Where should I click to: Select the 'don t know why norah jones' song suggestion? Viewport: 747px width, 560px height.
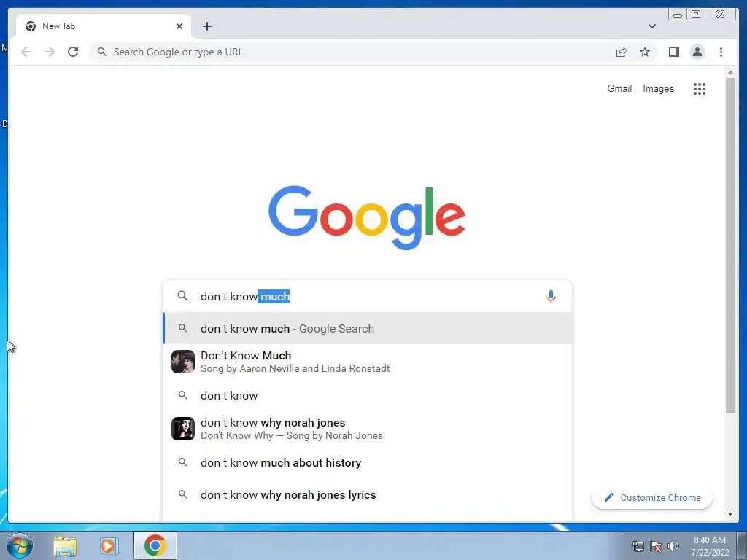[368, 429]
